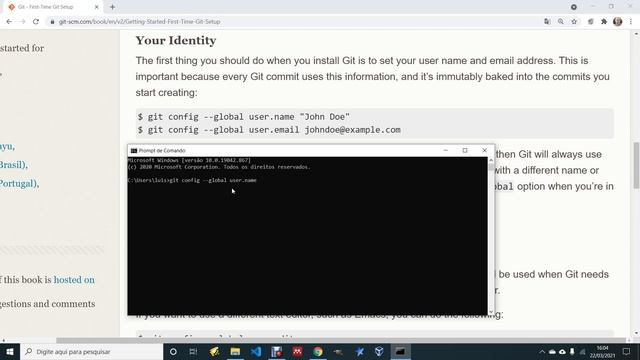Click the git config user.email code line
640x360 pixels.
click(x=269, y=130)
